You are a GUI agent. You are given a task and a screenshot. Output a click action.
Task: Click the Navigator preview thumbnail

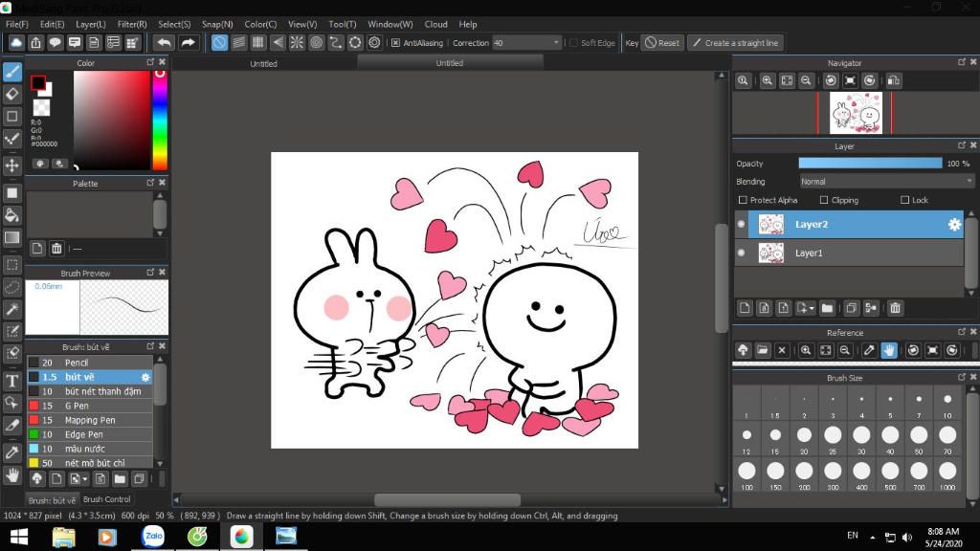coord(856,113)
